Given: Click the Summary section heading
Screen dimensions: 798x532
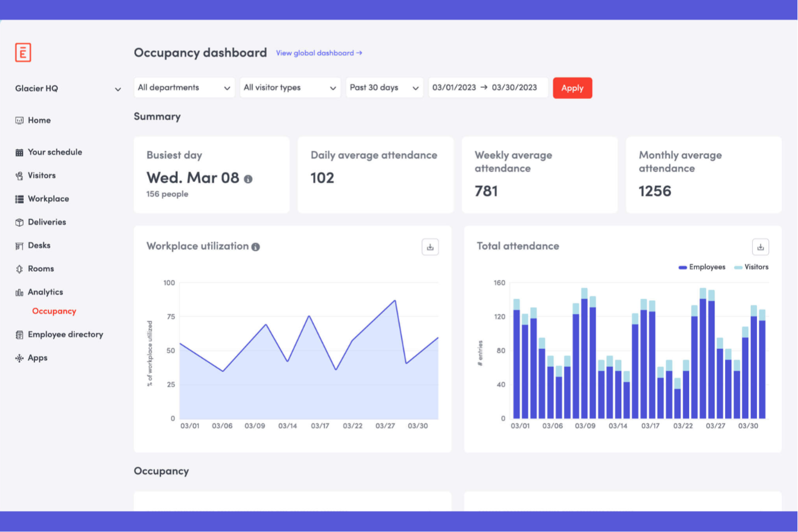Looking at the screenshot, I should coord(157,117).
